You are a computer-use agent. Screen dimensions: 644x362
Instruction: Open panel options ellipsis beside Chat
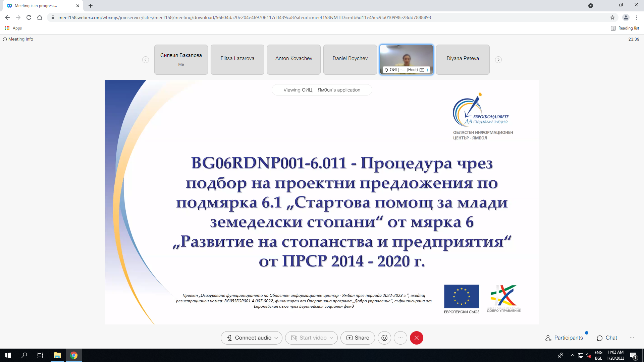point(632,338)
